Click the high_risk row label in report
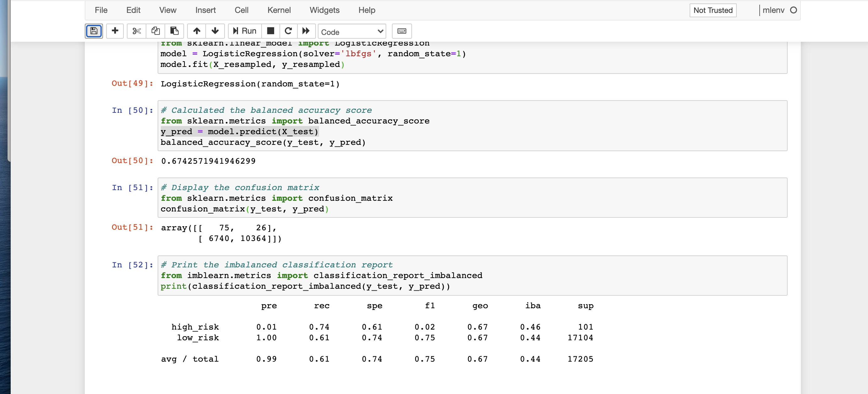868x394 pixels. coord(195,327)
